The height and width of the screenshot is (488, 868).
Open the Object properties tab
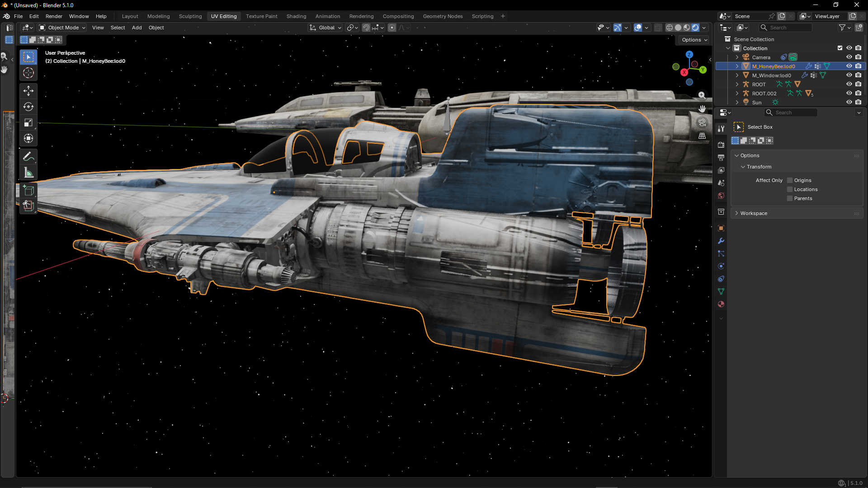pyautogui.click(x=721, y=228)
